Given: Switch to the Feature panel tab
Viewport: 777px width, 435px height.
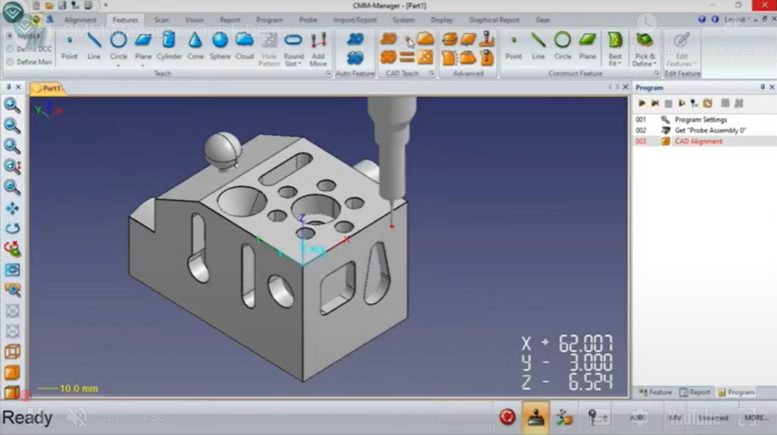Looking at the screenshot, I should [x=655, y=392].
